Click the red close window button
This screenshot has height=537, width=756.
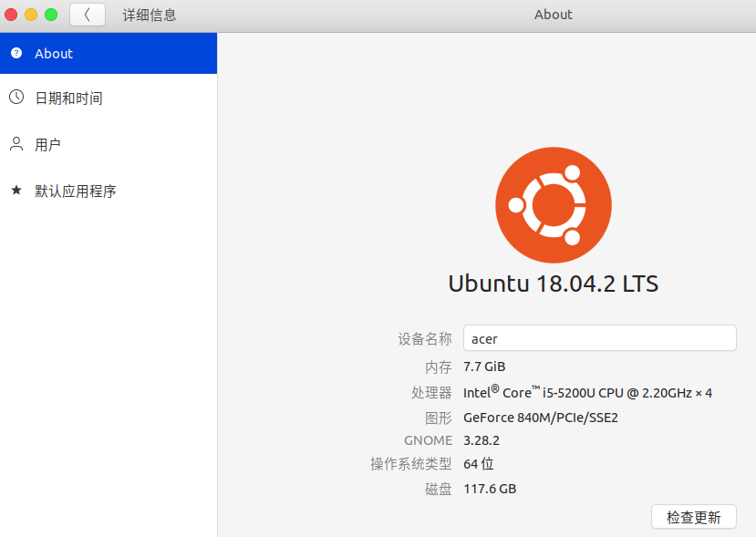pos(11,15)
